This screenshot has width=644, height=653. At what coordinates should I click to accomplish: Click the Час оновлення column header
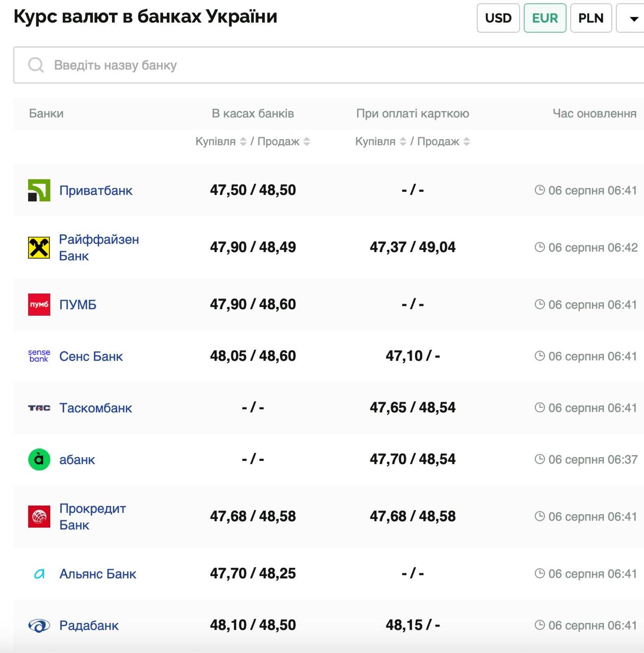click(x=594, y=113)
